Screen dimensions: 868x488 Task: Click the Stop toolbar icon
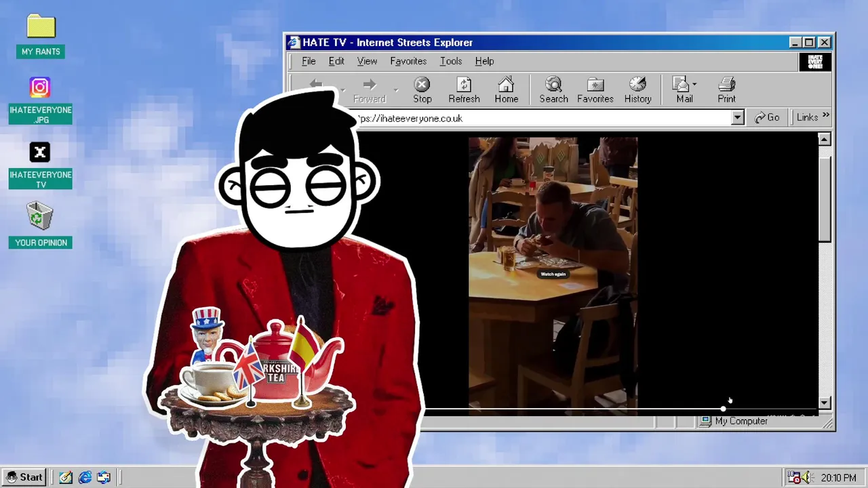tap(422, 85)
